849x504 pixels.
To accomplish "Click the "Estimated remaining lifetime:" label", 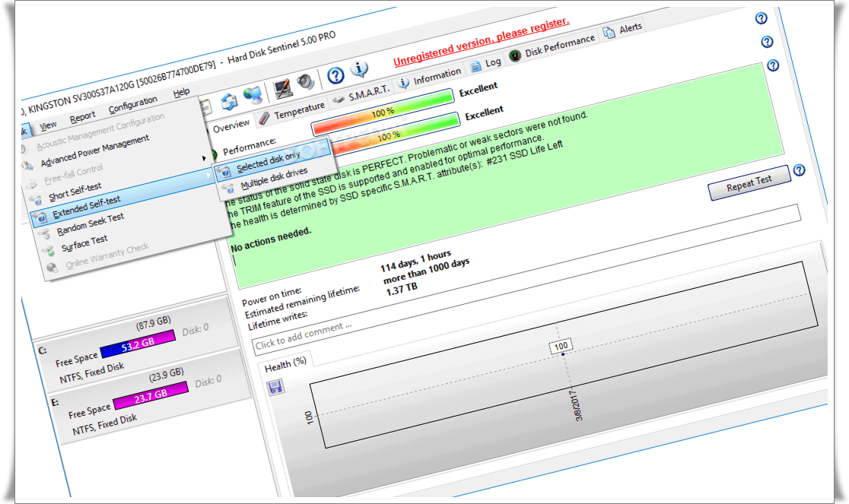I will coord(301,302).
